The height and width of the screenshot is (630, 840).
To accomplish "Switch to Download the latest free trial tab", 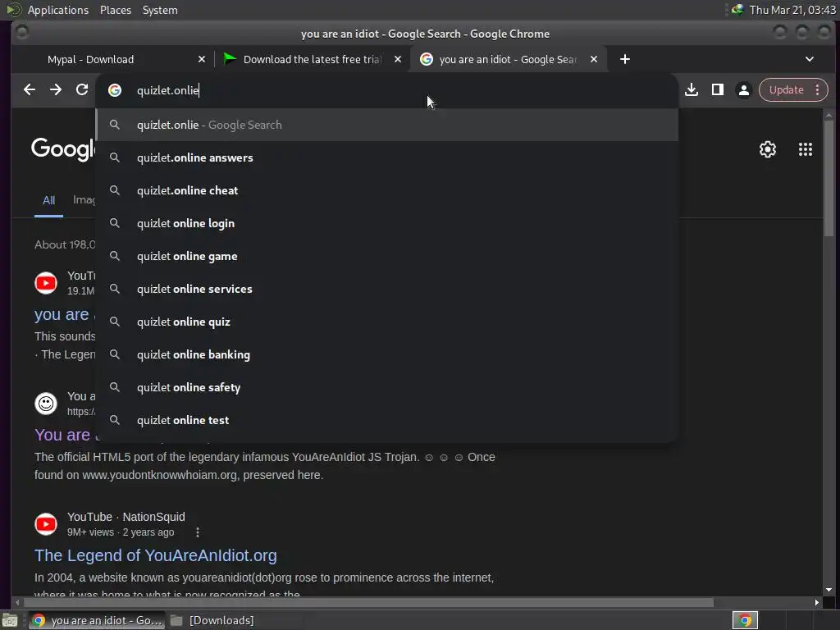I will point(312,59).
